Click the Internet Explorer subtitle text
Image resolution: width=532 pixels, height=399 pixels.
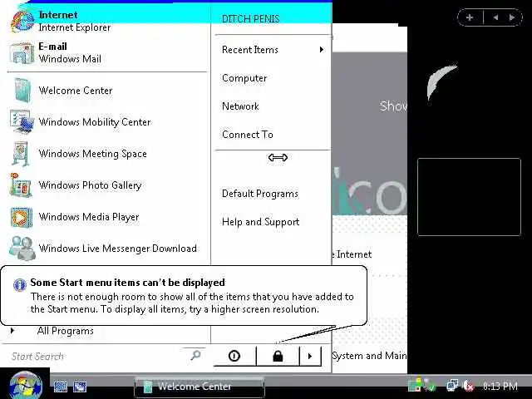[75, 27]
